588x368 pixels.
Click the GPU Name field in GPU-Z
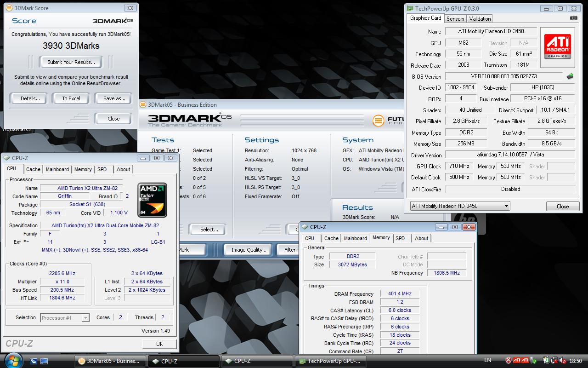point(491,31)
